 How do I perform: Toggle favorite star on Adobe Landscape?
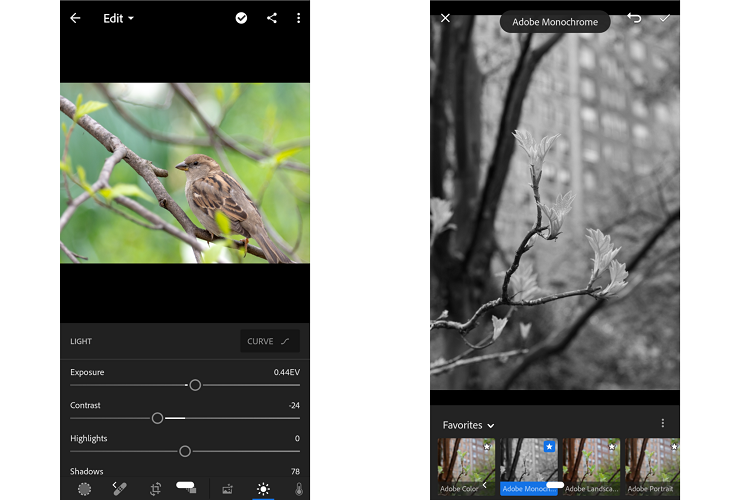[x=613, y=446]
